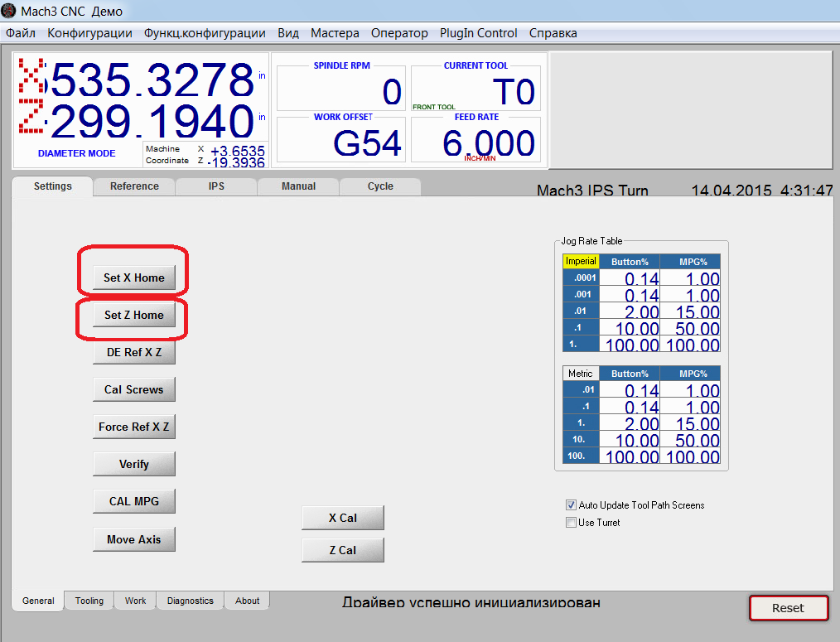Viewport: 840px width, 642px height.
Task: Switch to the Reference tab
Action: click(x=134, y=186)
